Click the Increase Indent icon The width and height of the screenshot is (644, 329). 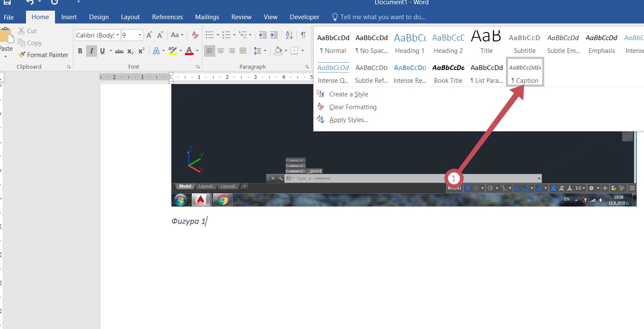click(x=274, y=35)
